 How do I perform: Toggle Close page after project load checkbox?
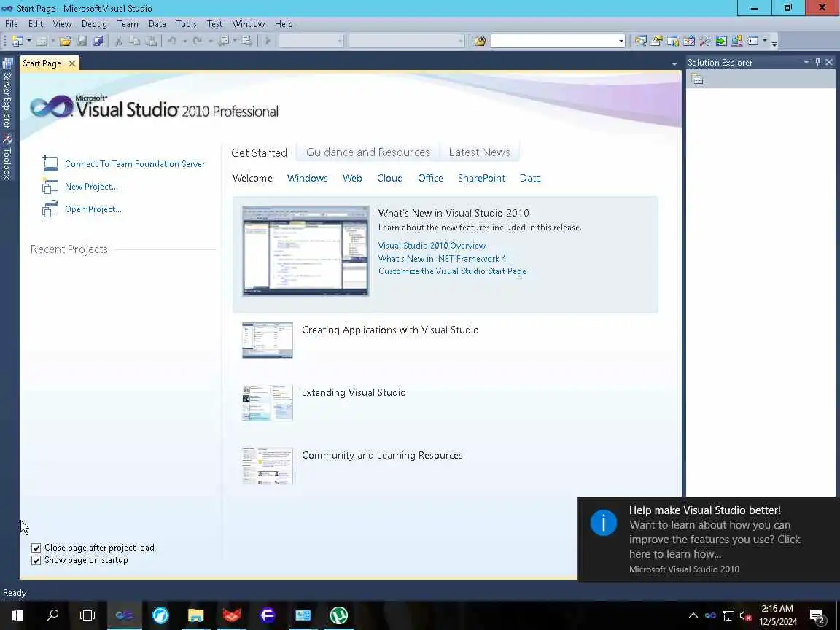tap(36, 548)
